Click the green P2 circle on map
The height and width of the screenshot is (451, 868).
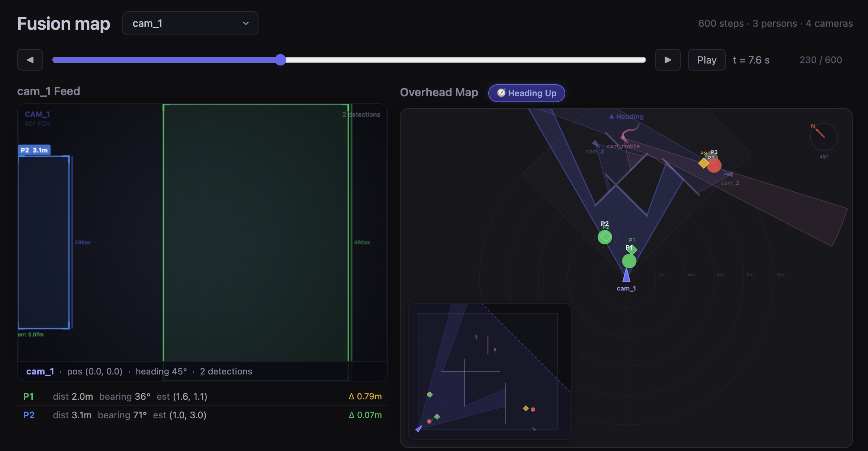tap(605, 237)
